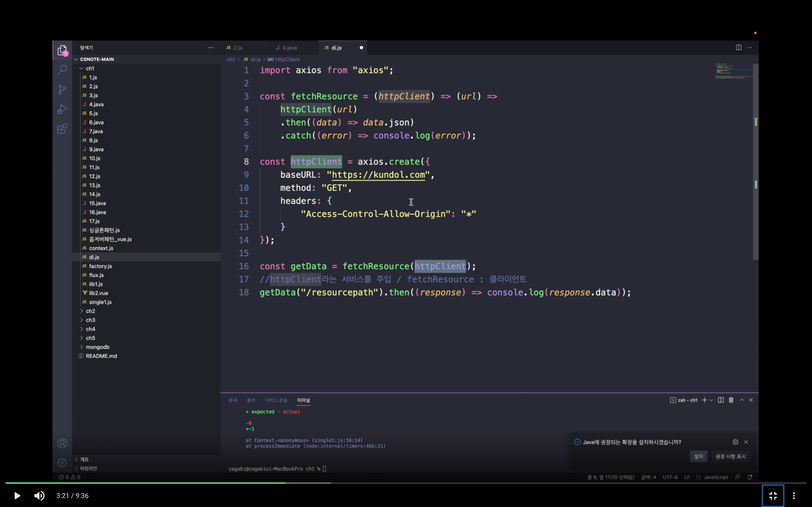Click the split editor icon
This screenshot has height=507, width=812.
738,48
